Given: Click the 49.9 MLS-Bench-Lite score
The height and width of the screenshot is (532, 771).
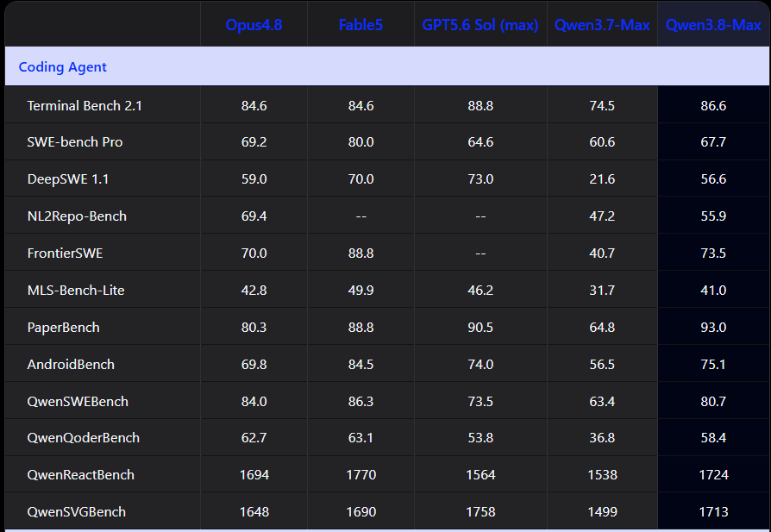Looking at the screenshot, I should [x=360, y=290].
